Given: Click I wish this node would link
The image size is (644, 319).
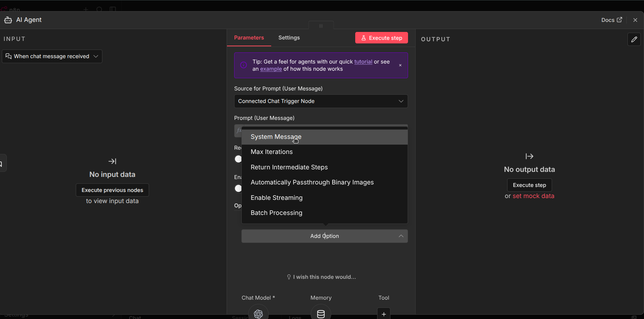Looking at the screenshot, I should click(321, 277).
